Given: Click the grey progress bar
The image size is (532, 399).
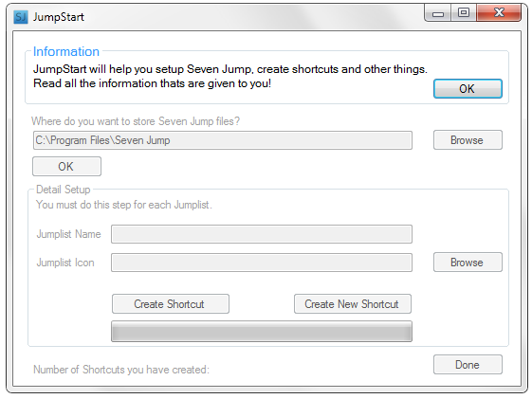Looking at the screenshot, I should pyautogui.click(x=262, y=331).
